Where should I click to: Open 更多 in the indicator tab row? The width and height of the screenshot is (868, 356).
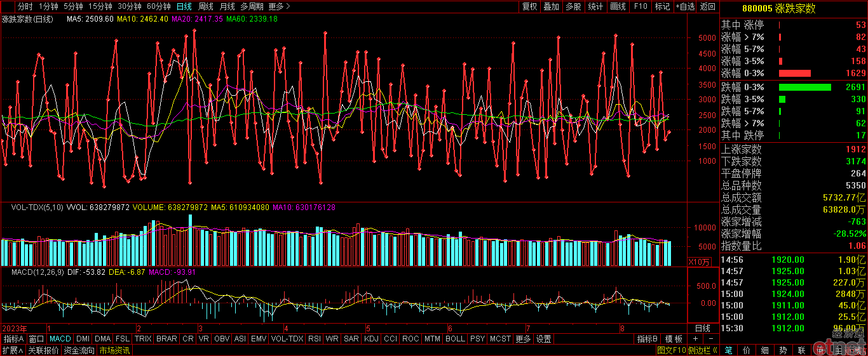[523, 339]
